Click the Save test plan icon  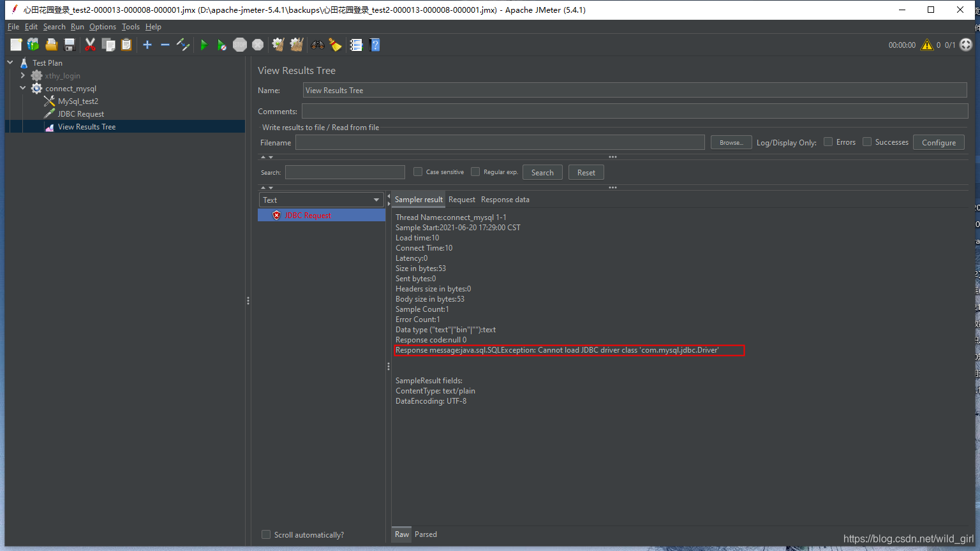click(70, 45)
